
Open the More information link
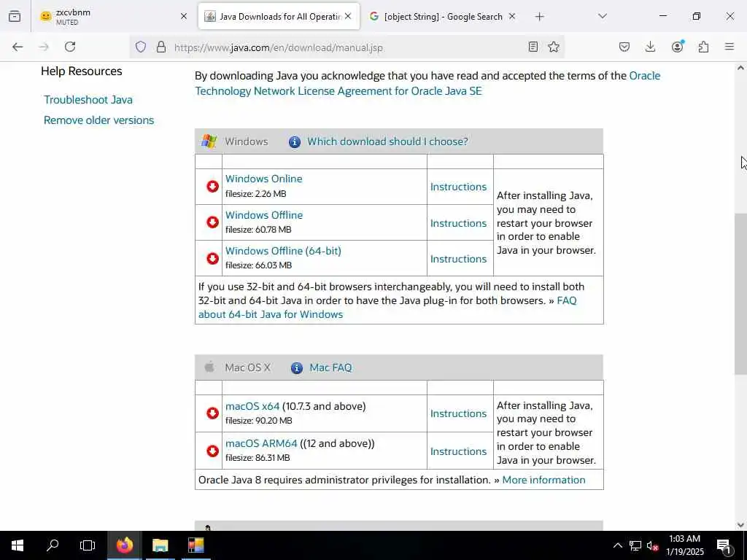click(x=543, y=480)
